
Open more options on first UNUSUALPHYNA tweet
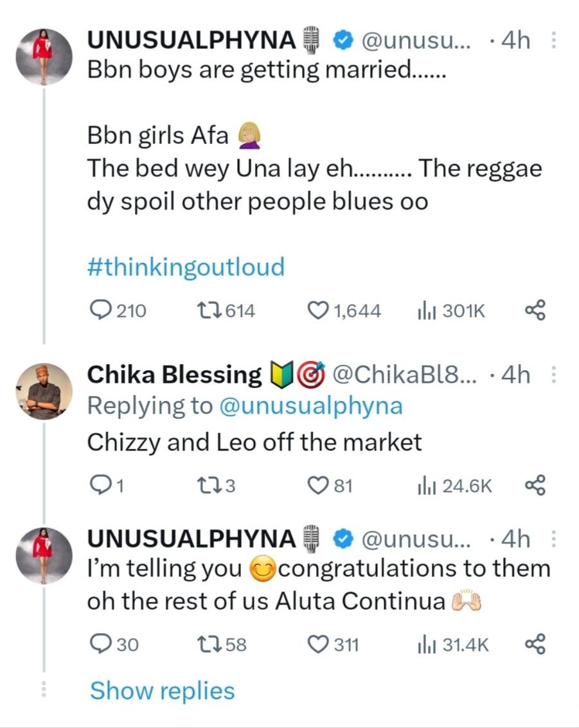click(x=553, y=41)
